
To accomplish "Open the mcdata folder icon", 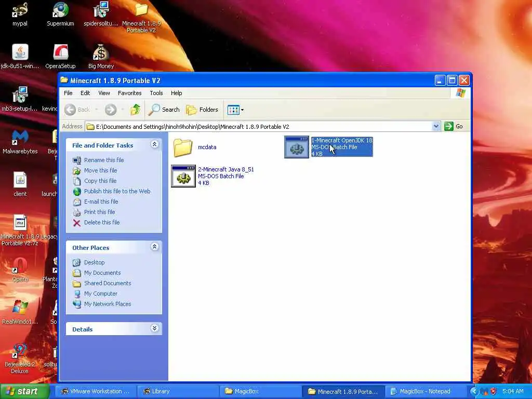I will pos(183,147).
